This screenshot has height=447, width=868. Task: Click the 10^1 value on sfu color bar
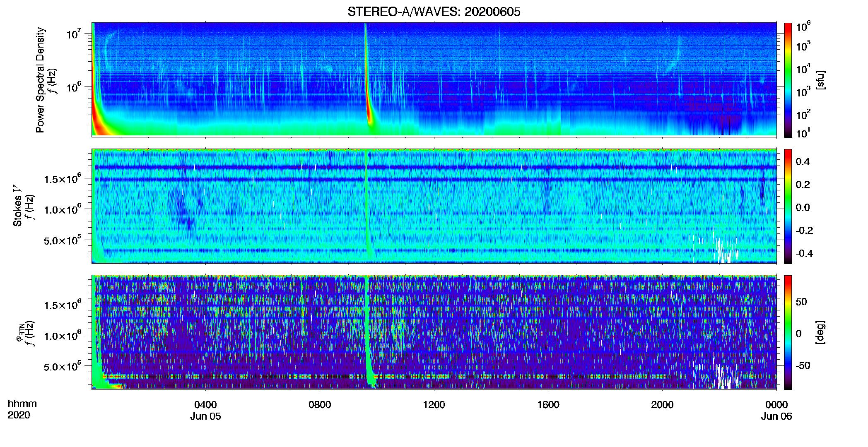point(803,132)
